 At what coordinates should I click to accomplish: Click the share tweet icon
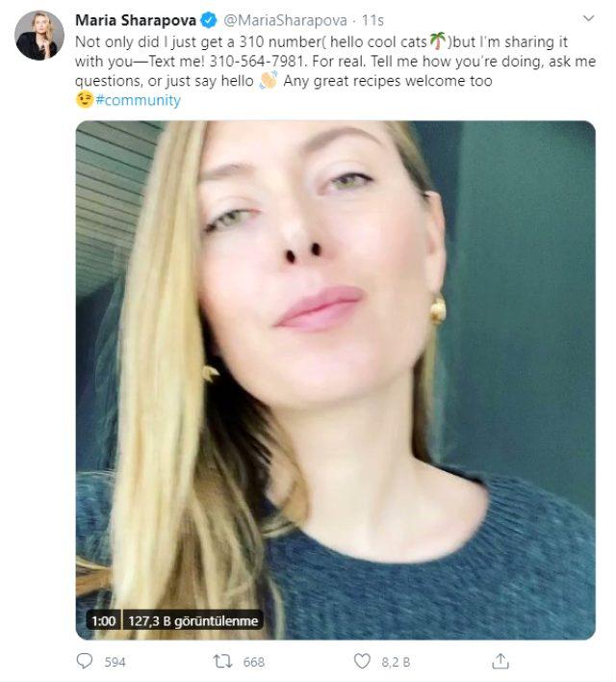click(x=500, y=662)
